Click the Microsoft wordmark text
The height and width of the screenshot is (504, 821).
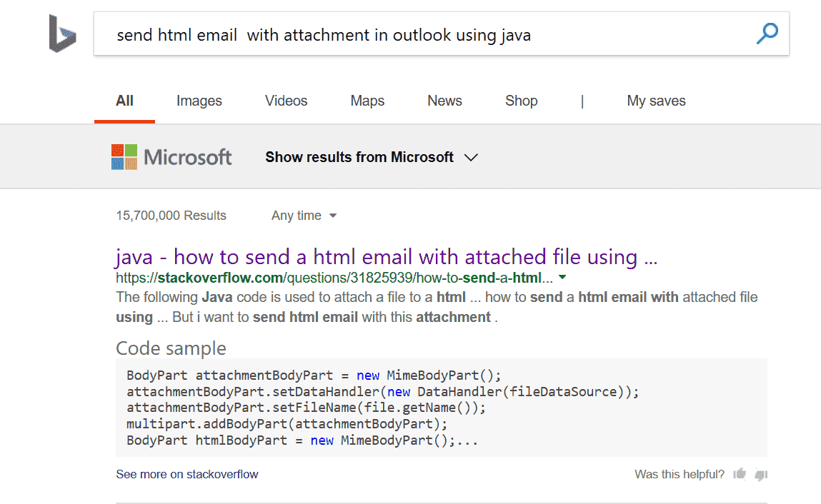click(x=187, y=157)
